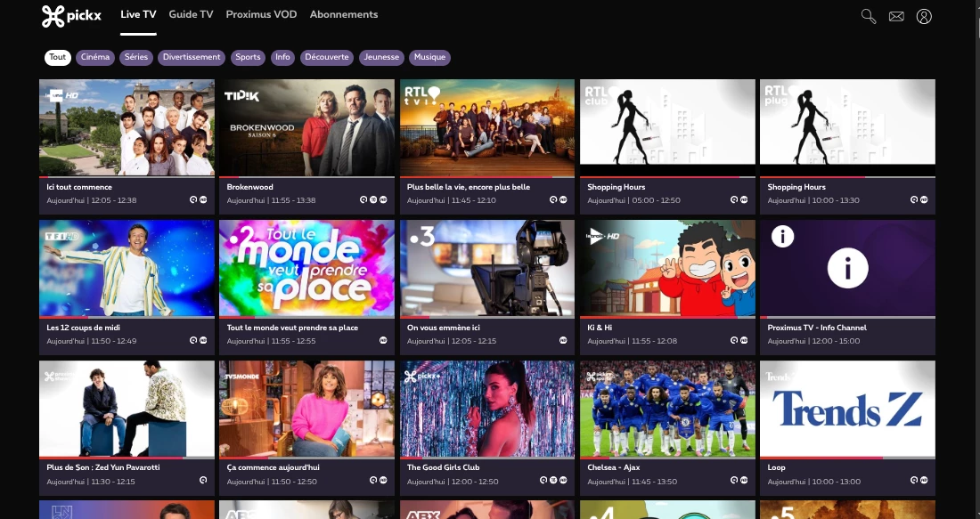The width and height of the screenshot is (980, 519).
Task: Click the Pickx logo
Action: tap(71, 16)
